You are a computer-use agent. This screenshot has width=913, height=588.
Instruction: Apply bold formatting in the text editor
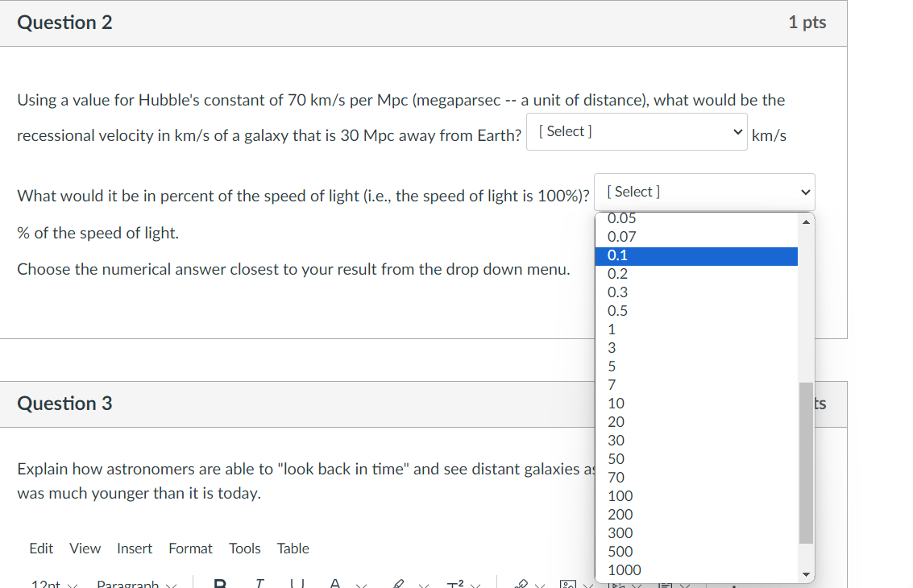tap(221, 583)
